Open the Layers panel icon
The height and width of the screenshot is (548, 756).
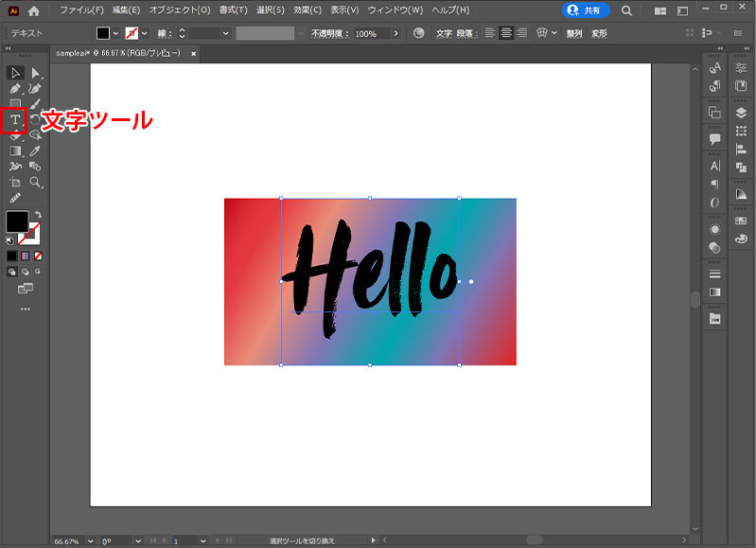coord(741,113)
